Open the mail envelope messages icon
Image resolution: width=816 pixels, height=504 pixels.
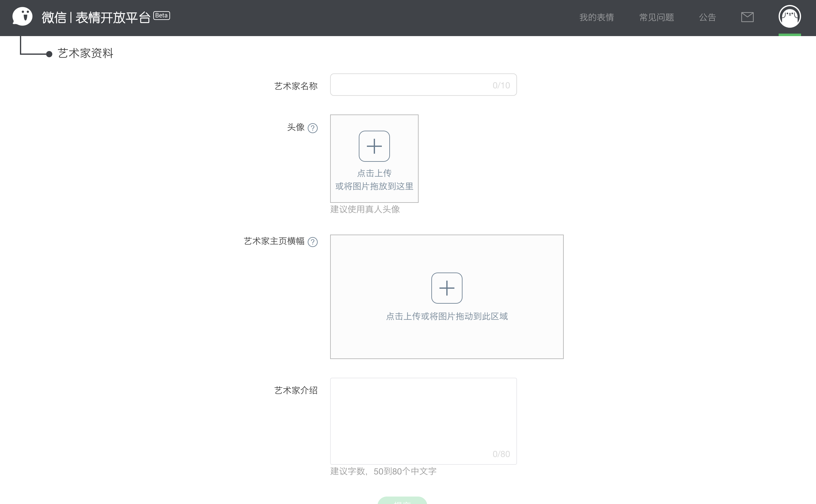pos(747,17)
